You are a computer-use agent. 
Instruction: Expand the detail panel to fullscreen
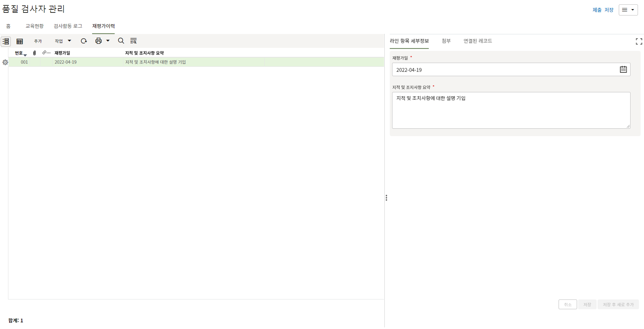click(x=639, y=41)
